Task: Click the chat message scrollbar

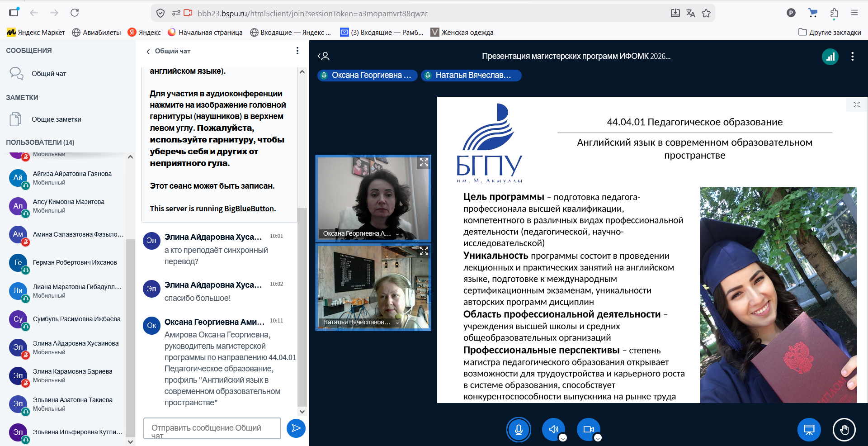Action: coord(302,308)
